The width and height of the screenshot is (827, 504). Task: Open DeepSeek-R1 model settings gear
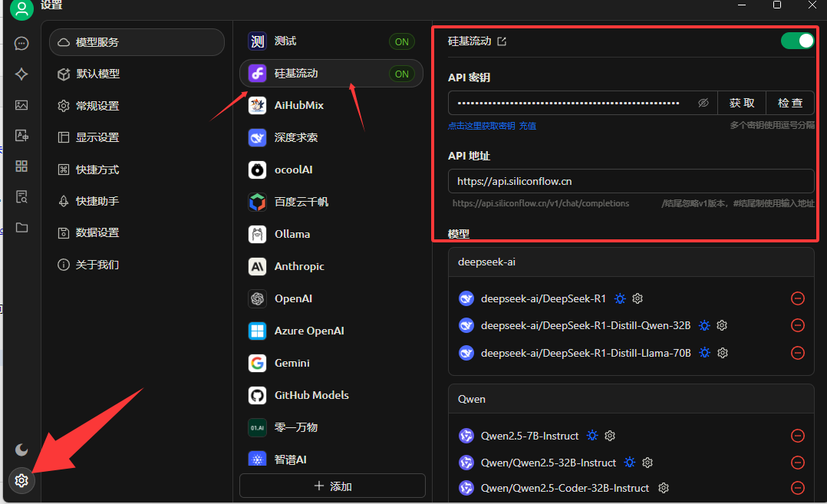point(638,298)
